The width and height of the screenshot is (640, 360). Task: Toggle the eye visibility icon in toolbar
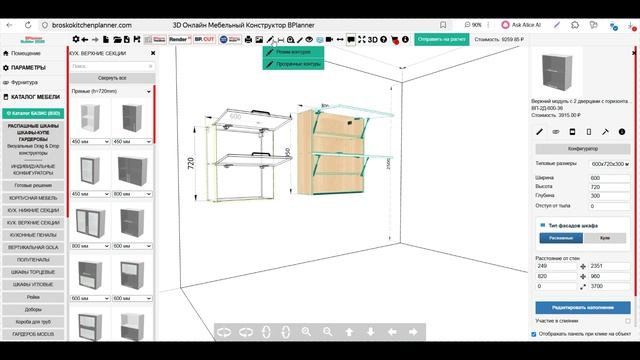309,40
